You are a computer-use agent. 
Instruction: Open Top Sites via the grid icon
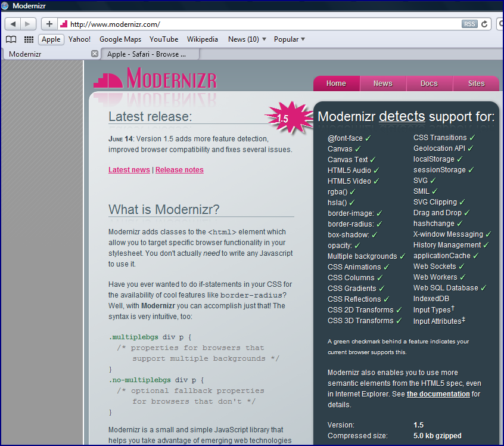(27, 39)
